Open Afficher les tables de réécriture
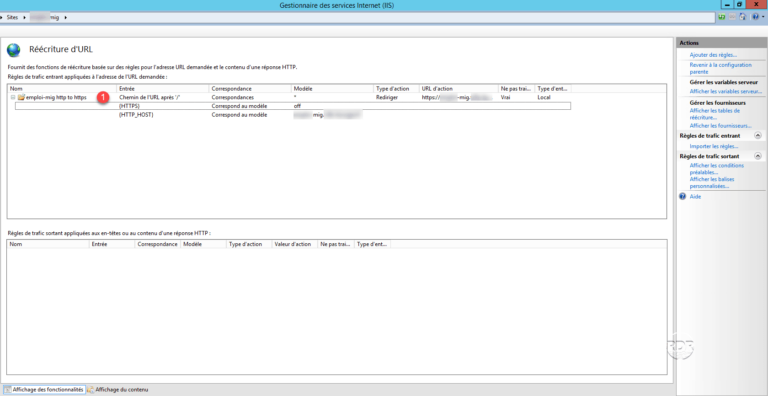This screenshot has width=768, height=396. [x=714, y=114]
